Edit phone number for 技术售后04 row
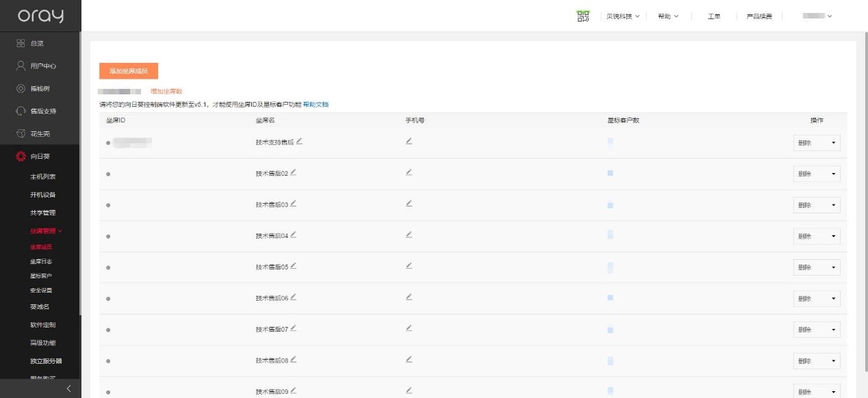 tap(409, 235)
